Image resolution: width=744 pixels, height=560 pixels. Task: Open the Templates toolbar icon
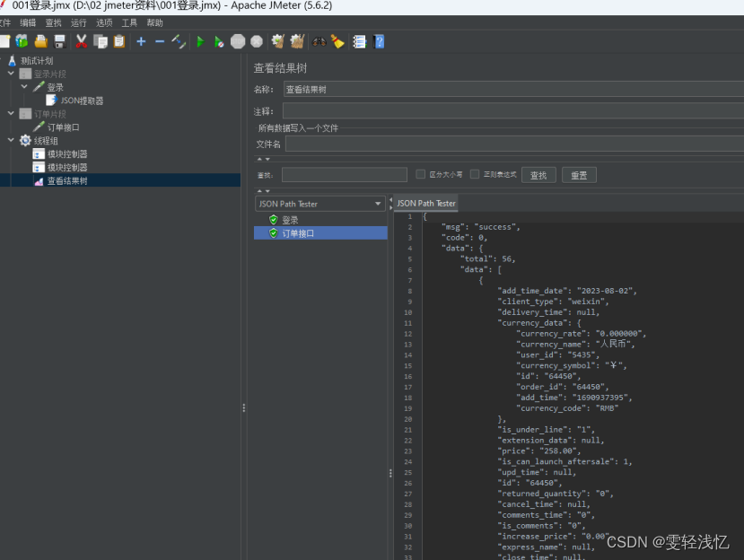(22, 42)
